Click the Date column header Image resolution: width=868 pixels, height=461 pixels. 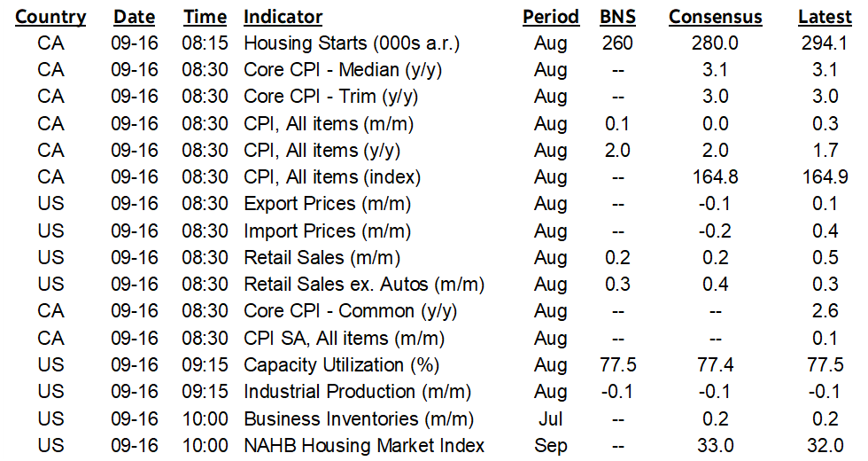(134, 17)
